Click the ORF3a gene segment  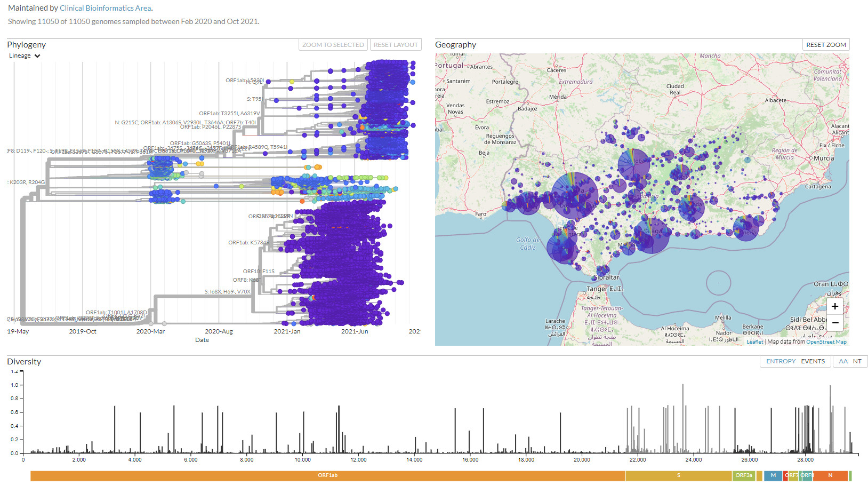pos(743,475)
